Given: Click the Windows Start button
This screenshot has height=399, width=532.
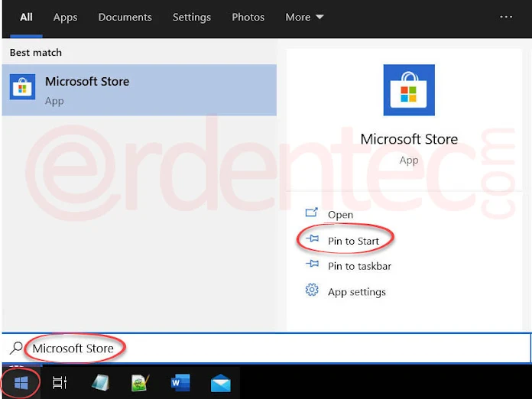Looking at the screenshot, I should [x=21, y=383].
